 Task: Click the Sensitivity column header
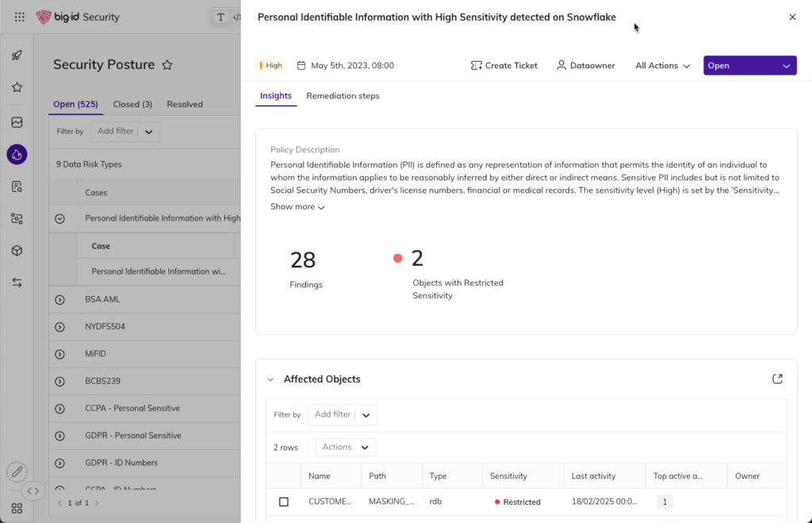pyautogui.click(x=523, y=476)
